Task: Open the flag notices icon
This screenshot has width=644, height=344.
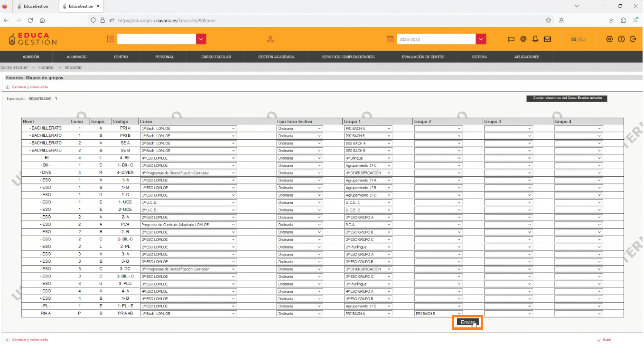Action: tap(511, 39)
